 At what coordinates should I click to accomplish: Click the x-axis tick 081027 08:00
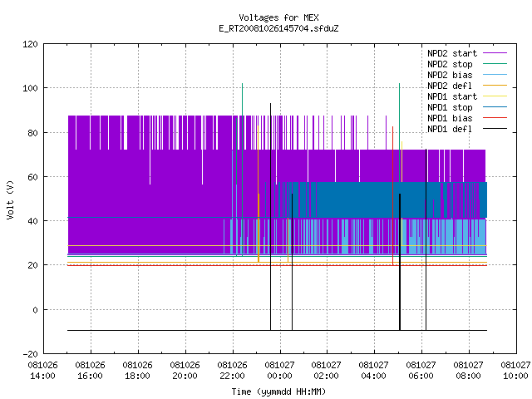point(468,371)
